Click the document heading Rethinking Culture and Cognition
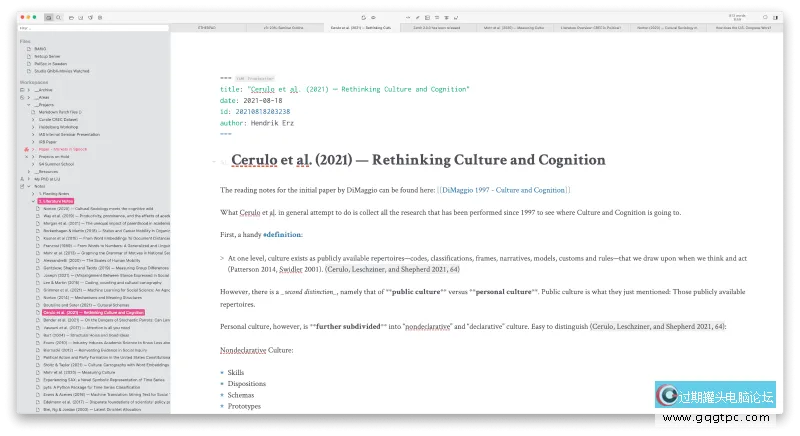This screenshot has height=436, width=800. [x=418, y=160]
